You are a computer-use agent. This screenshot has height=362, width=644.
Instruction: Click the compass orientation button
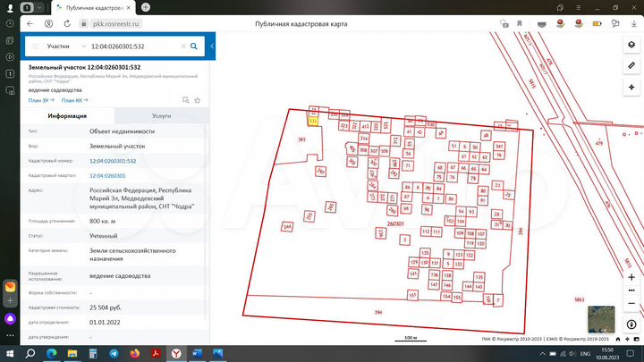pyautogui.click(x=631, y=324)
